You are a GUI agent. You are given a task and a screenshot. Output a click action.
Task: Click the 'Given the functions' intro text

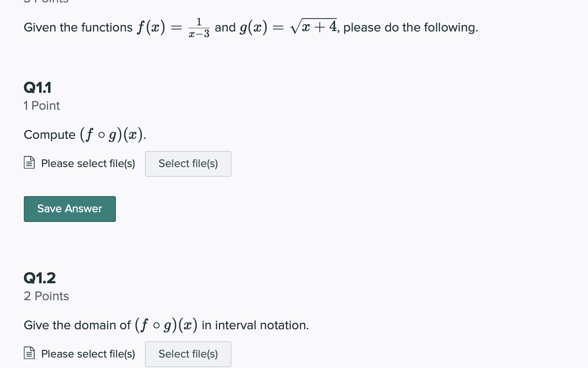[78, 27]
